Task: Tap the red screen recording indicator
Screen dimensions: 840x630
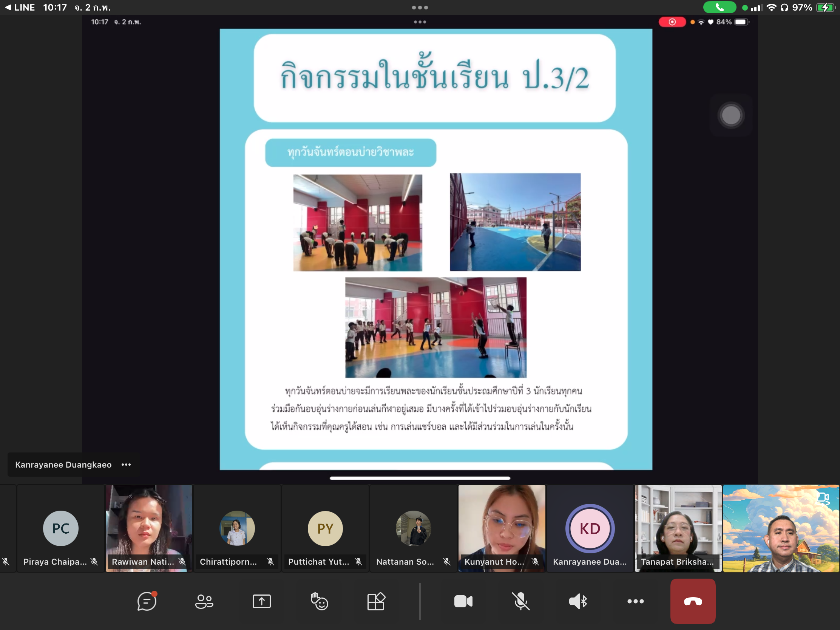Action: click(x=672, y=22)
